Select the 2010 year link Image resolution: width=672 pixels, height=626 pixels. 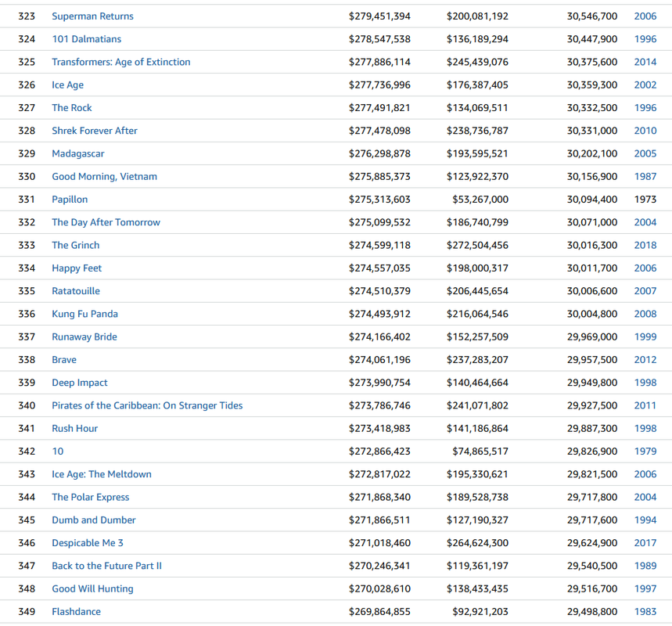click(645, 131)
